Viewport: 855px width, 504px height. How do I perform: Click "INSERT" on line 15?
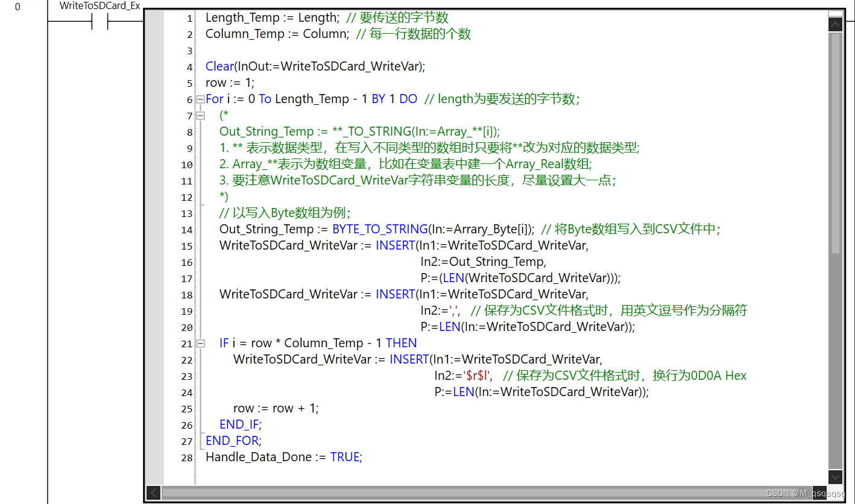396,246
